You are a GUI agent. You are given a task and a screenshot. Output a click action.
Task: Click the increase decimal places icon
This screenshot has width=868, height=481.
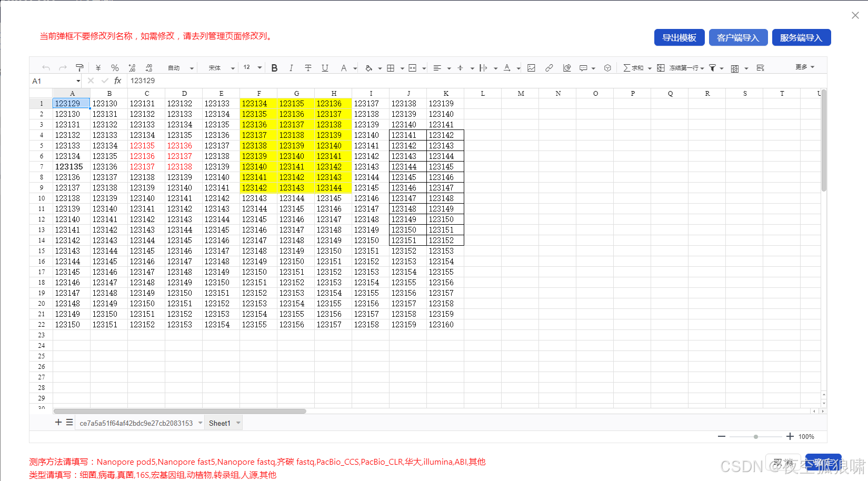149,68
